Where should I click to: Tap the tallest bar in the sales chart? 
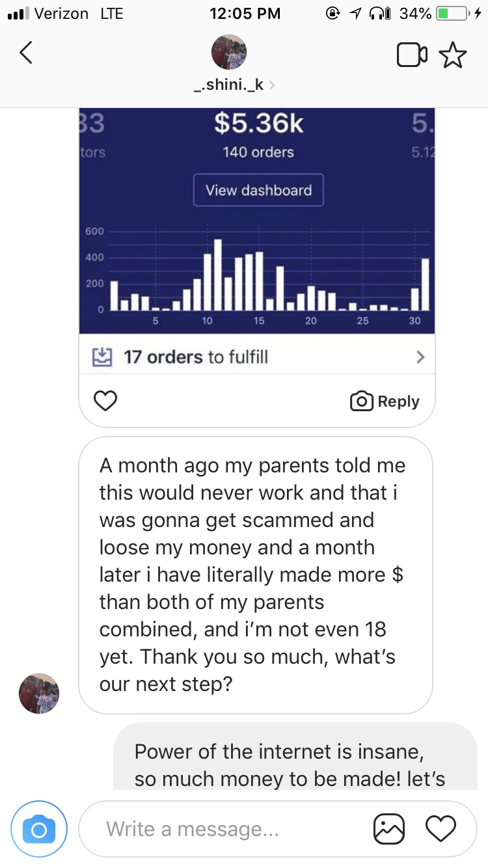click(x=218, y=275)
